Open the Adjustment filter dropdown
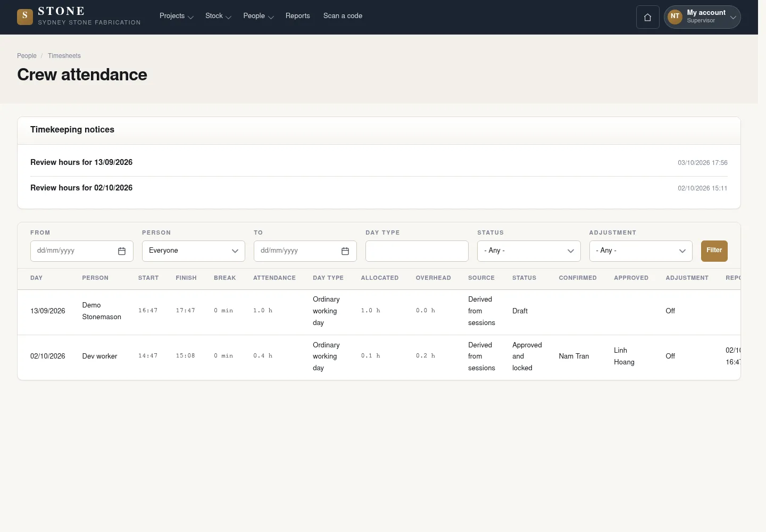766x532 pixels. tap(640, 251)
